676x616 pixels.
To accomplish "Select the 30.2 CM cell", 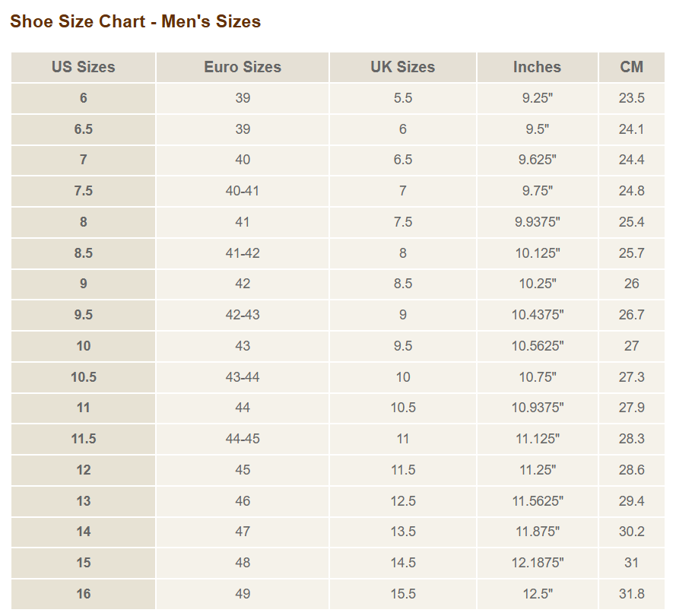I will coord(631,532).
